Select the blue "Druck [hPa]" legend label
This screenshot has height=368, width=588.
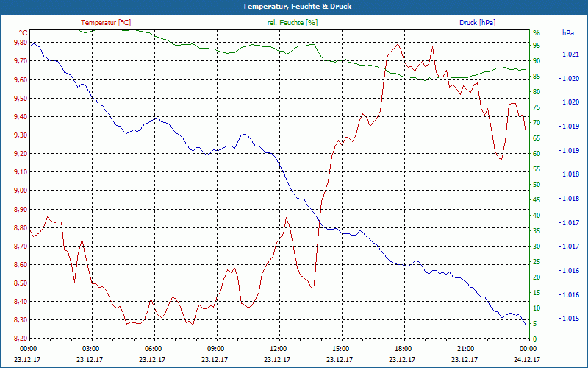[477, 23]
